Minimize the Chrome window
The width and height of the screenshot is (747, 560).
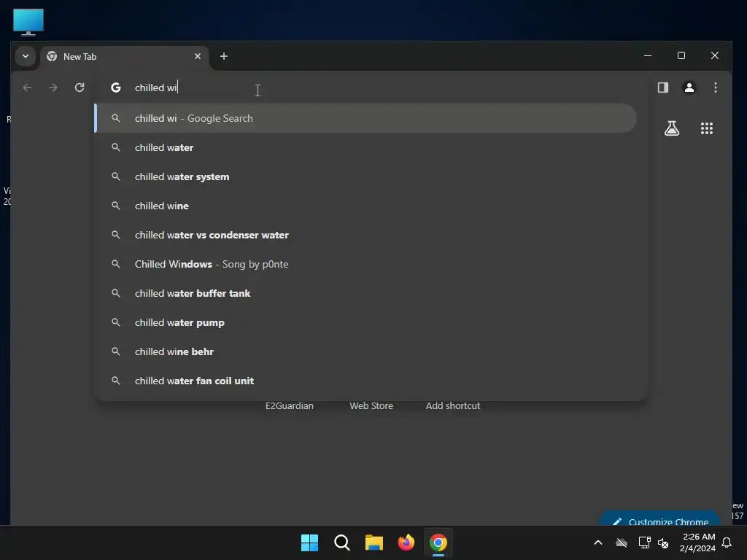click(x=648, y=55)
